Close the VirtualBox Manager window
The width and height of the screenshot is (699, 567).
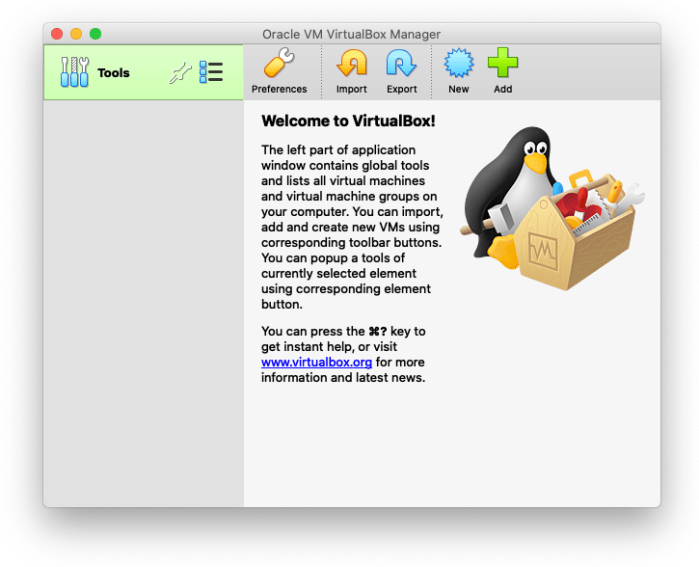(57, 34)
